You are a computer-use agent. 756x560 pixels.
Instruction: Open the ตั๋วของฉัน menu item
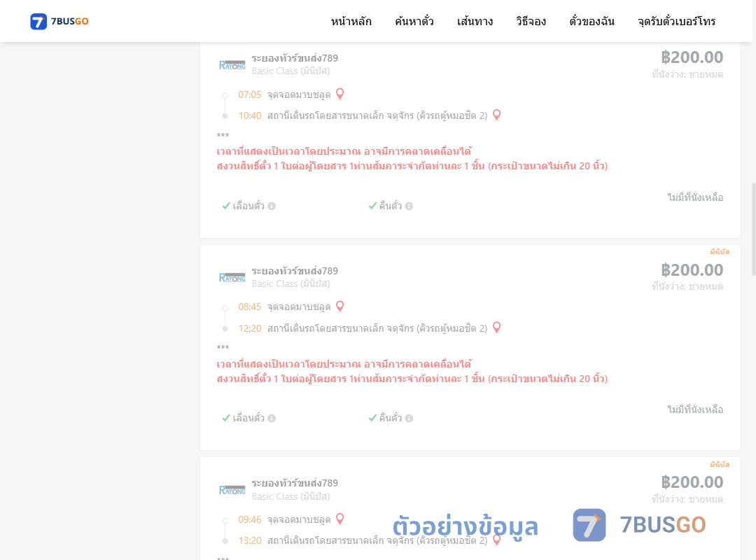[x=591, y=21]
